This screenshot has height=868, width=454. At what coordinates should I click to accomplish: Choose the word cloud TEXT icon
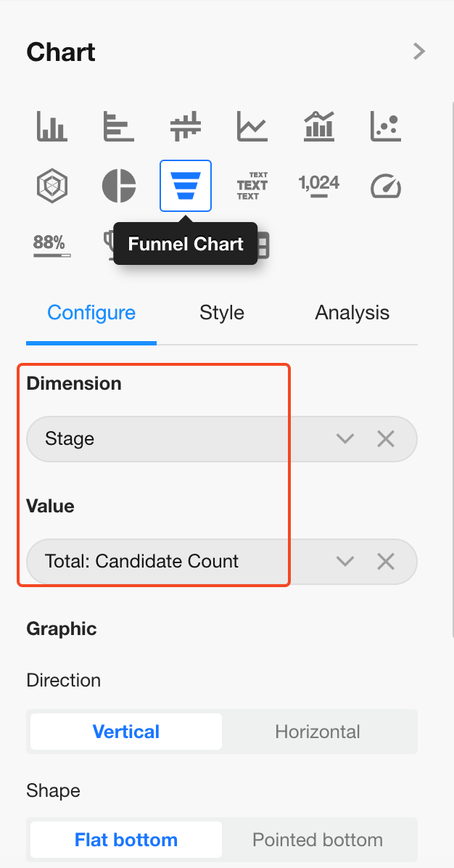(252, 187)
